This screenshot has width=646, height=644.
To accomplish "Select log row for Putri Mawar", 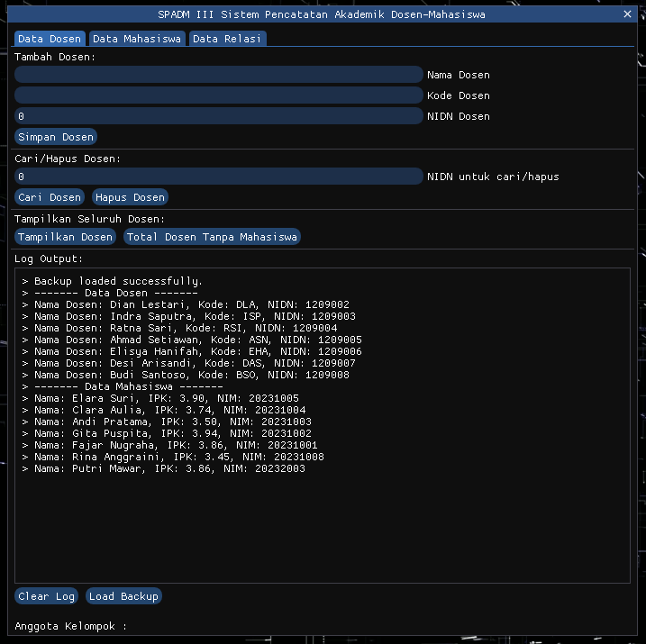I will tap(164, 469).
